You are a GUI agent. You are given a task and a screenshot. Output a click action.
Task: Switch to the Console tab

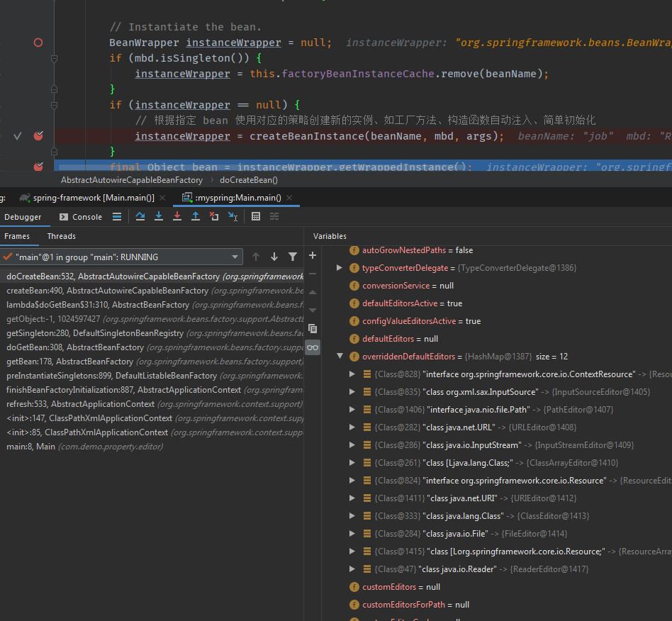click(x=81, y=217)
